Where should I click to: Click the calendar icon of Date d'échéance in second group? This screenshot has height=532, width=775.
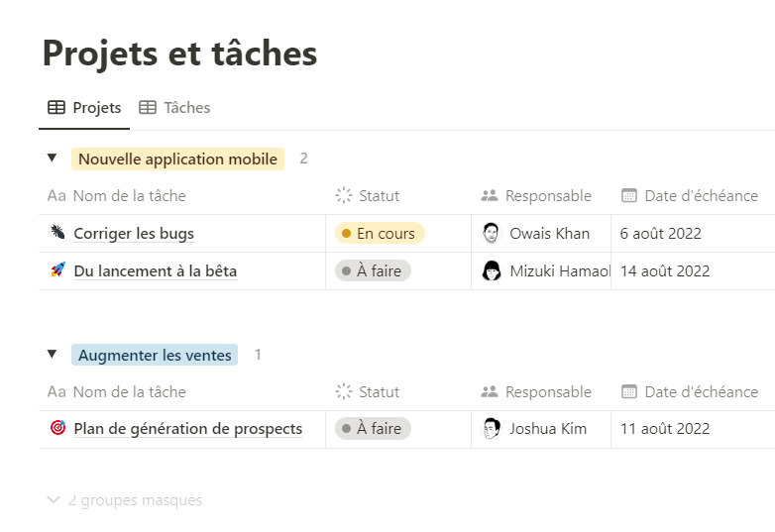[628, 391]
